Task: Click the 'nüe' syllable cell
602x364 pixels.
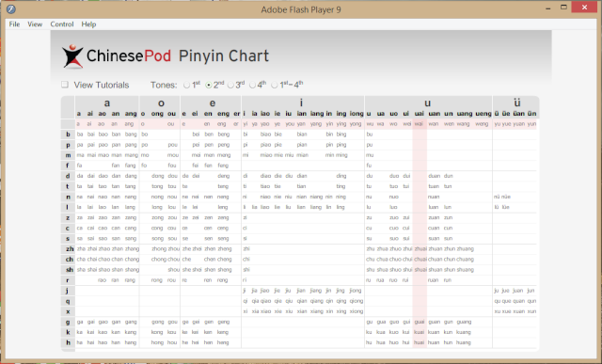Action: pos(506,197)
